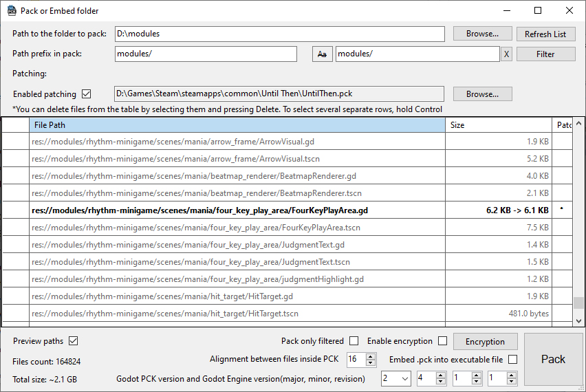Select the BeatmapRenderer.gd row

[x=287, y=176]
